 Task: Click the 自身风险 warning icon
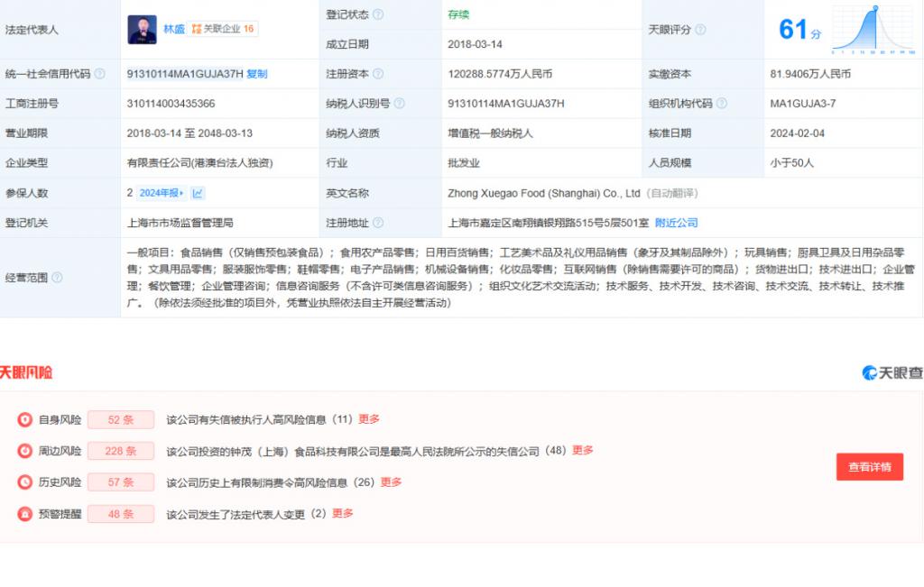(x=24, y=419)
